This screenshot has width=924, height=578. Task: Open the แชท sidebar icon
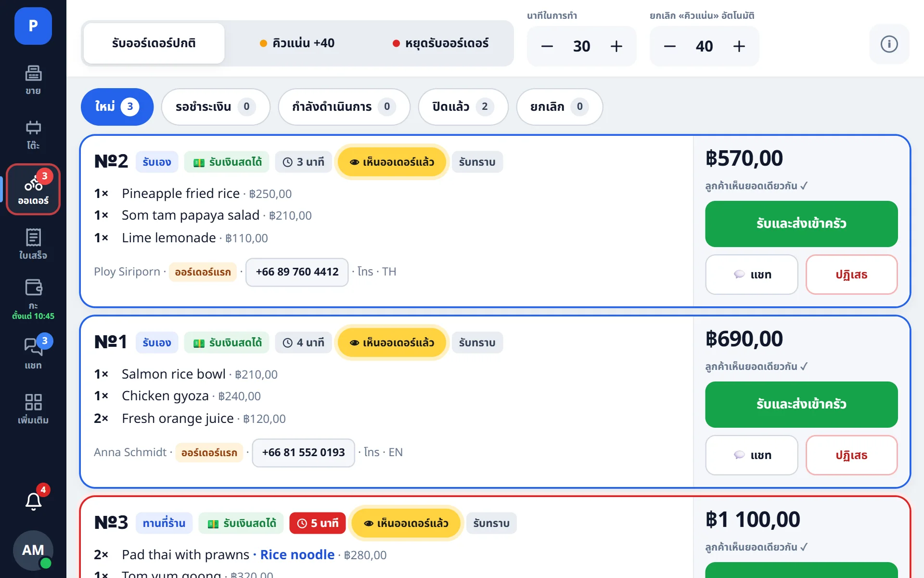tap(33, 354)
